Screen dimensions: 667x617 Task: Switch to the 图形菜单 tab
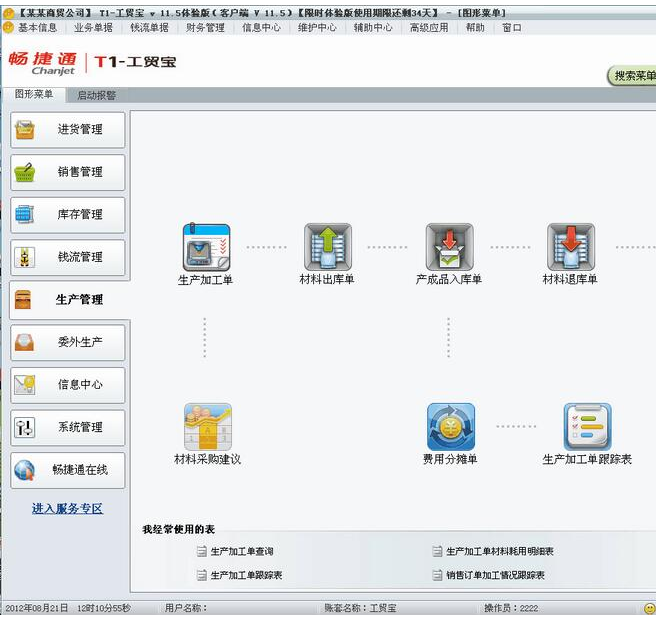pos(34,94)
